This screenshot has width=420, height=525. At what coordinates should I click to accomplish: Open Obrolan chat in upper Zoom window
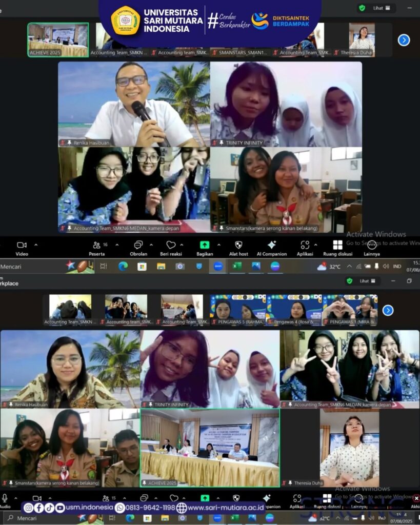pos(138,248)
